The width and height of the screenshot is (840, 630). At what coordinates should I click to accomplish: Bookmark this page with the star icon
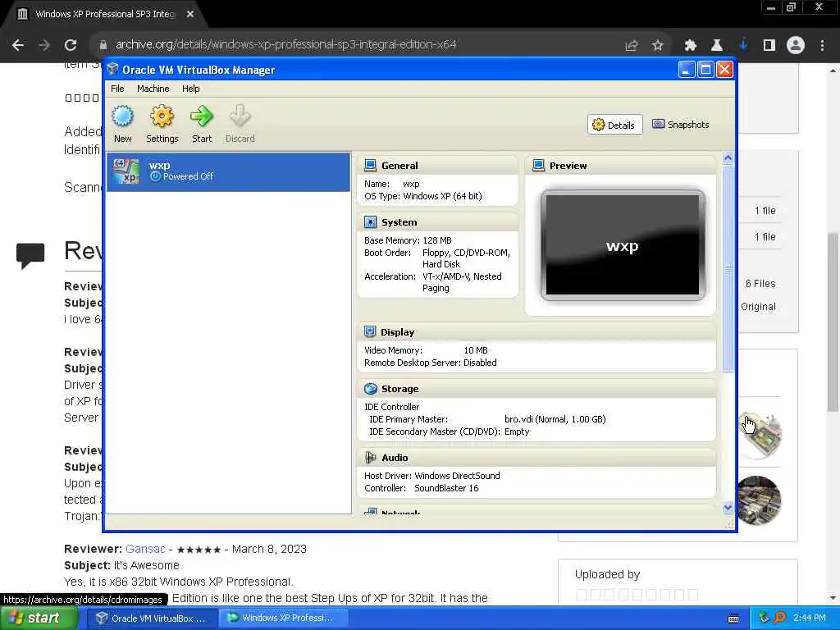(658, 46)
